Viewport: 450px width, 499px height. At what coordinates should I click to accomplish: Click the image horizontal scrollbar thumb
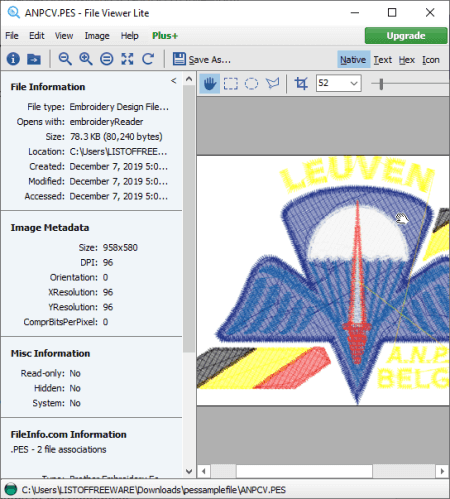[304, 471]
